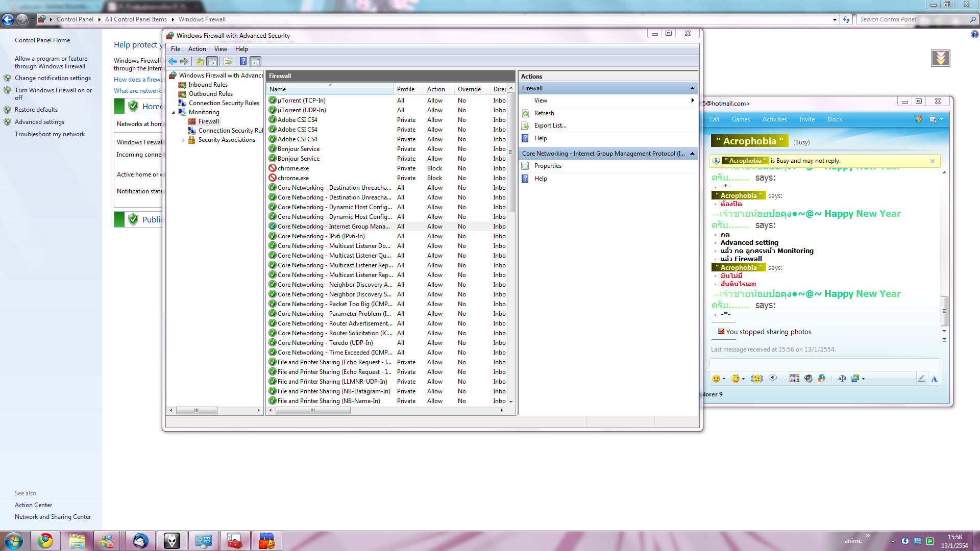Switch to the Games tab in chat
This screenshot has height=551, width=980.
pos(740,119)
